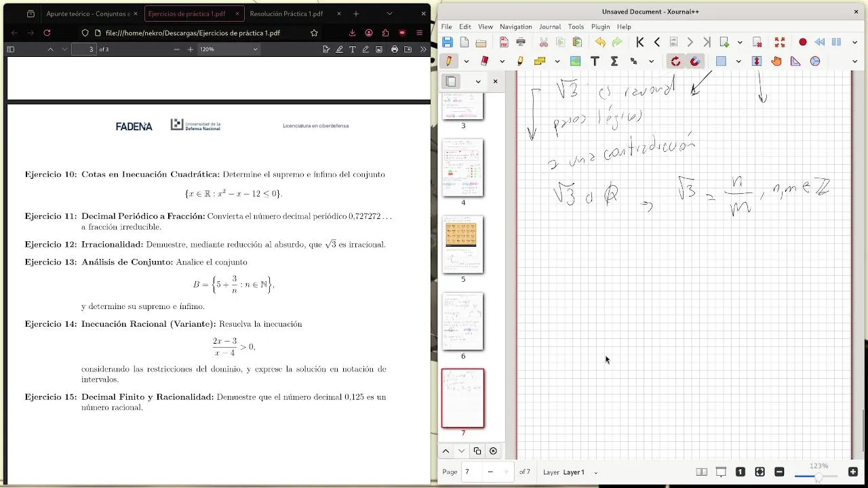The image size is (868, 488).
Task: Bookmark this PDF with star
Action: coord(314,33)
